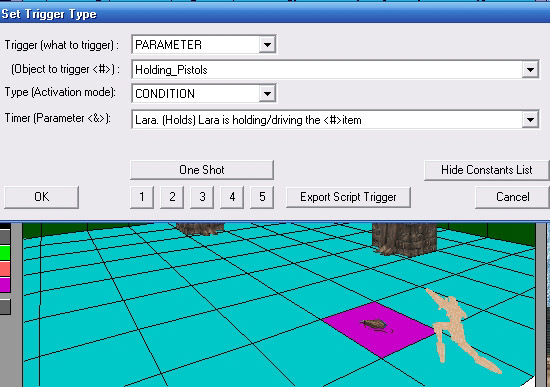Click the OK button

point(41,197)
